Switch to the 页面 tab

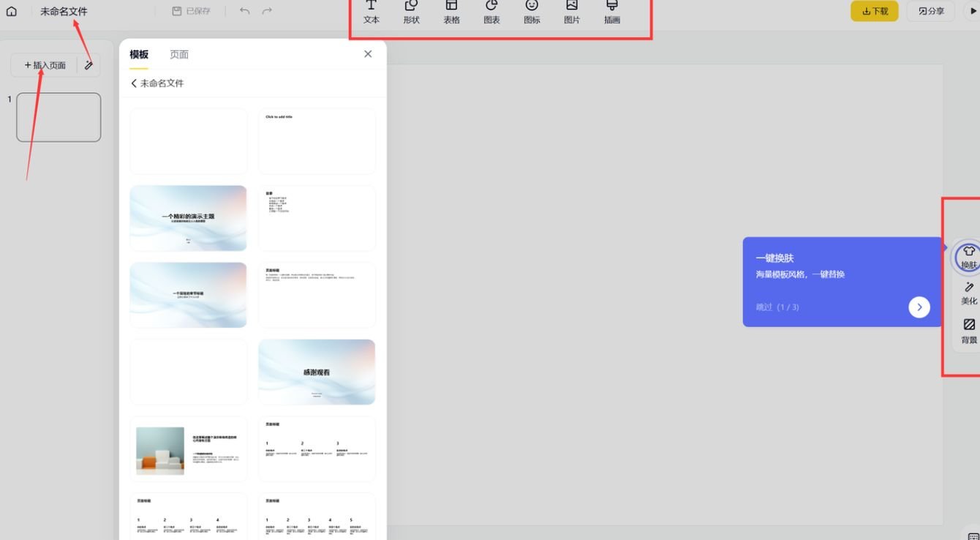[x=179, y=53]
